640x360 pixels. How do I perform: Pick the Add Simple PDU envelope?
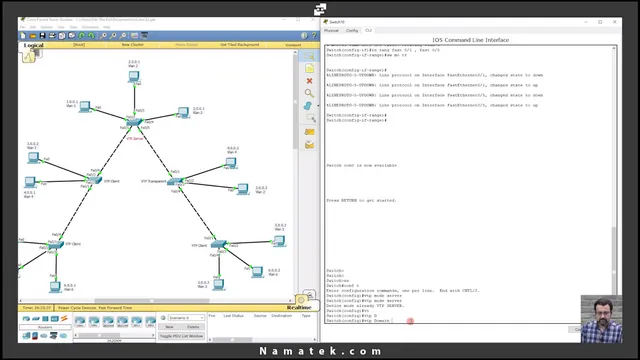pos(309,132)
